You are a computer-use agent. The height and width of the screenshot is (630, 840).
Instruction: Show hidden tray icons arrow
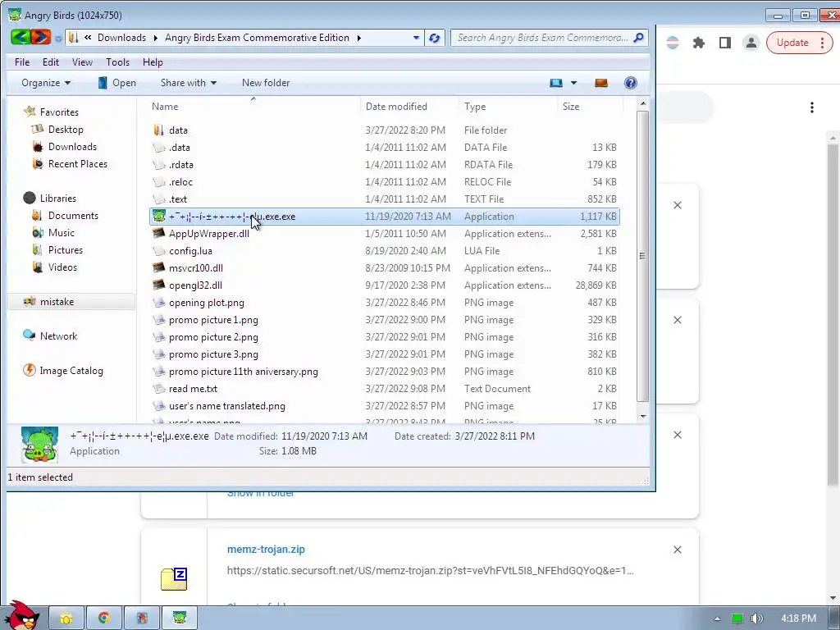pyautogui.click(x=717, y=619)
